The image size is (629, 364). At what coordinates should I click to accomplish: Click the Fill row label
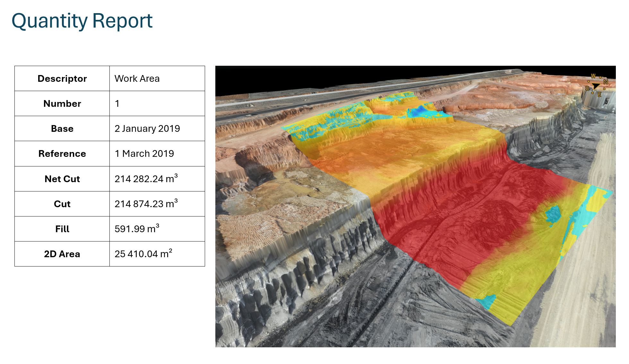62,229
